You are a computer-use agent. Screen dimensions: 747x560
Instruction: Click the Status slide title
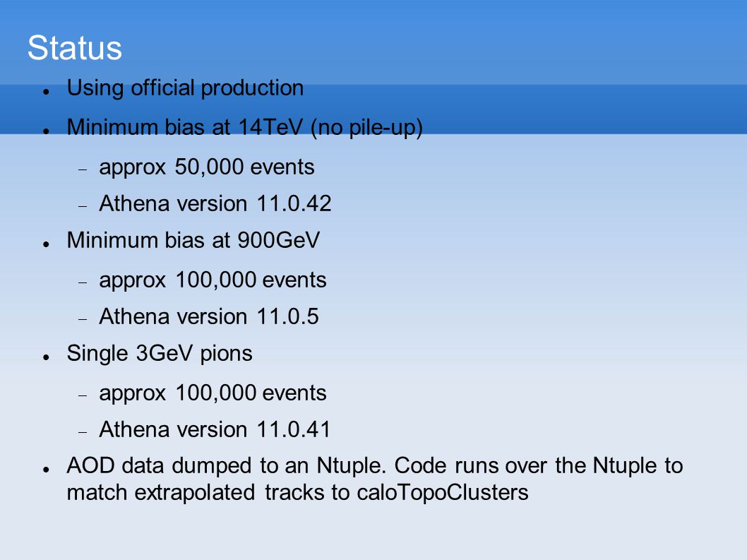75,48
